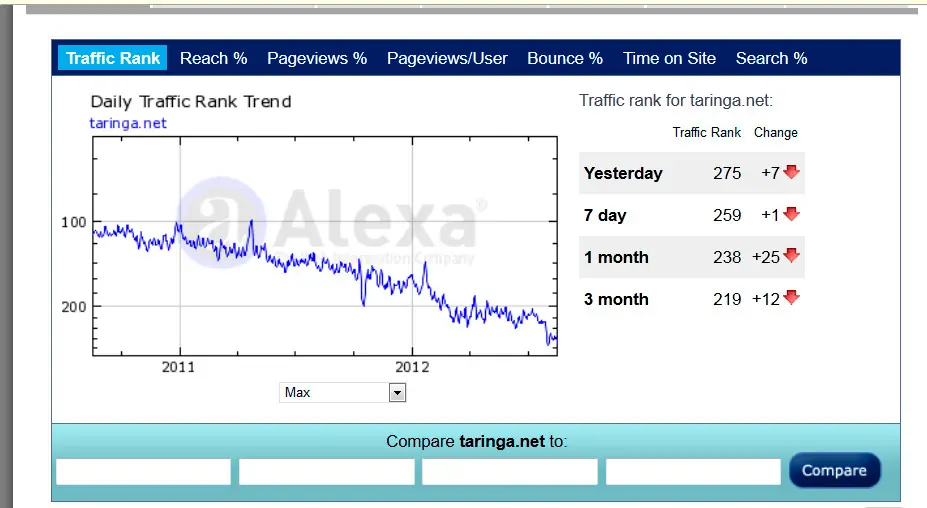Image resolution: width=927 pixels, height=508 pixels.
Task: Follow the taringa.net link above chart
Action: click(128, 123)
